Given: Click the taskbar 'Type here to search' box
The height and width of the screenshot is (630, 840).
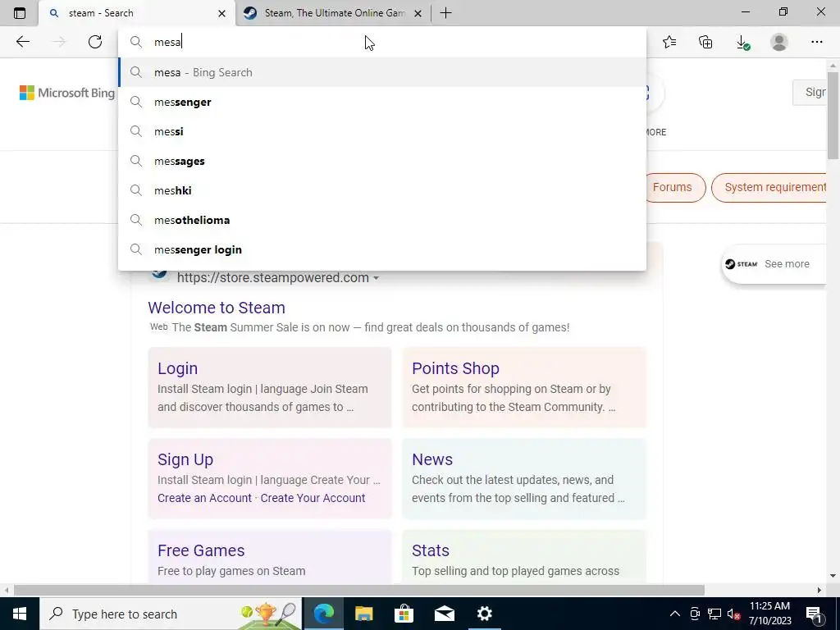Looking at the screenshot, I should 171,614.
